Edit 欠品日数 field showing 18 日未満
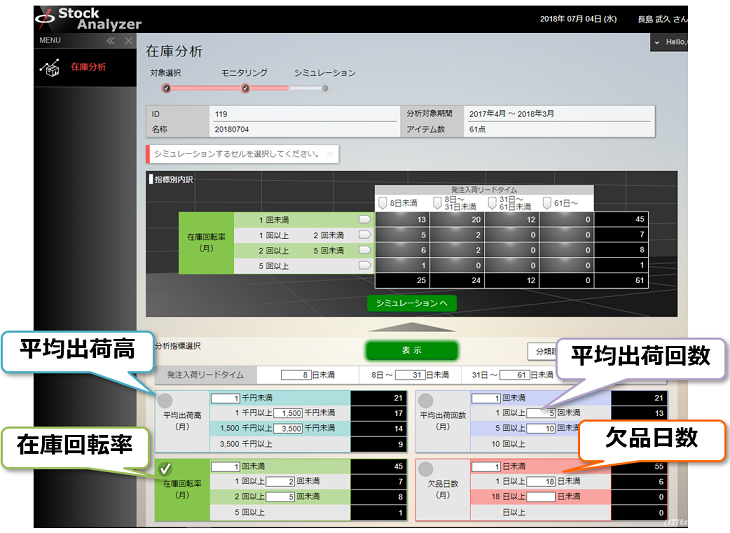 541,481
